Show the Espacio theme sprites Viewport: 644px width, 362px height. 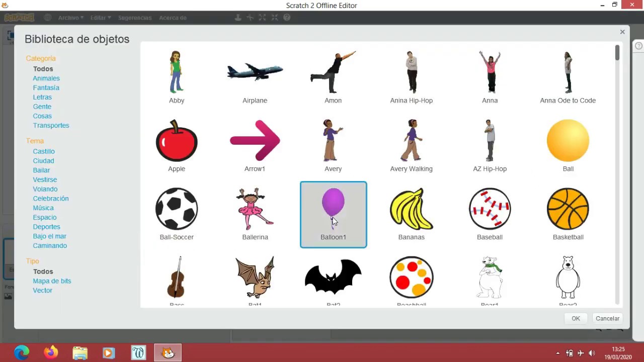pos(45,217)
